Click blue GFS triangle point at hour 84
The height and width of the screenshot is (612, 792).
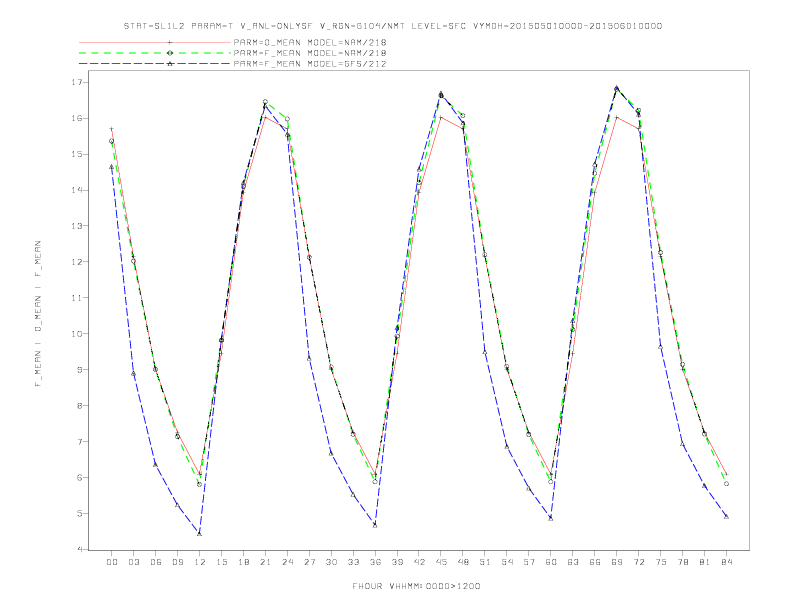point(726,517)
